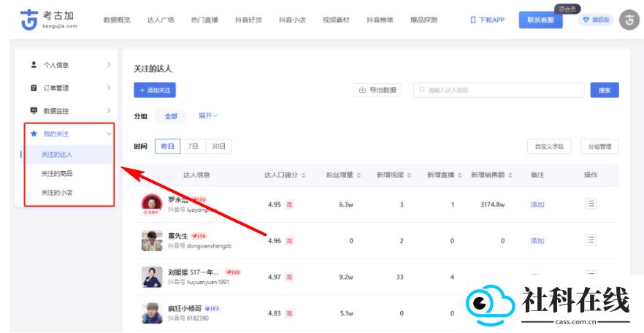Sort by the 达人口碑分 sort icon
Image resolution: width=644 pixels, height=333 pixels.
tap(304, 175)
